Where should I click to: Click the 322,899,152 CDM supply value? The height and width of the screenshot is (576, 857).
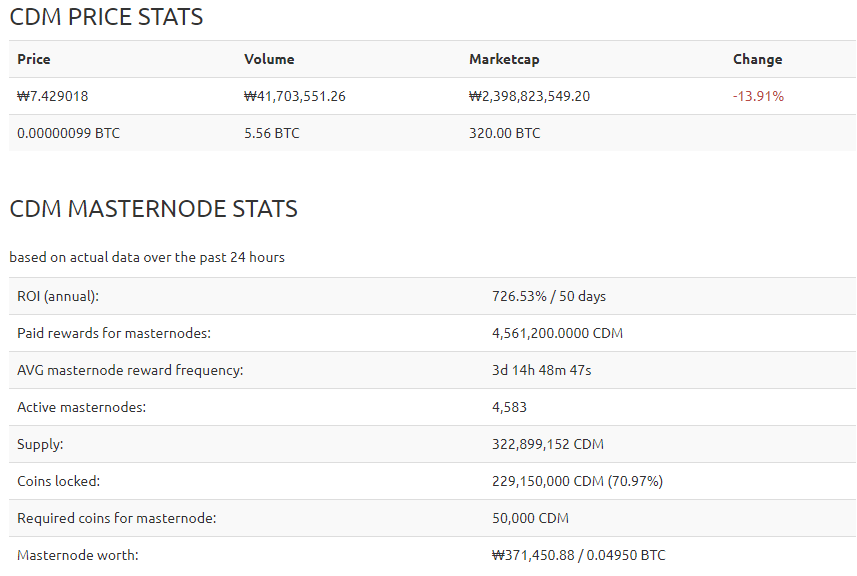(x=548, y=444)
